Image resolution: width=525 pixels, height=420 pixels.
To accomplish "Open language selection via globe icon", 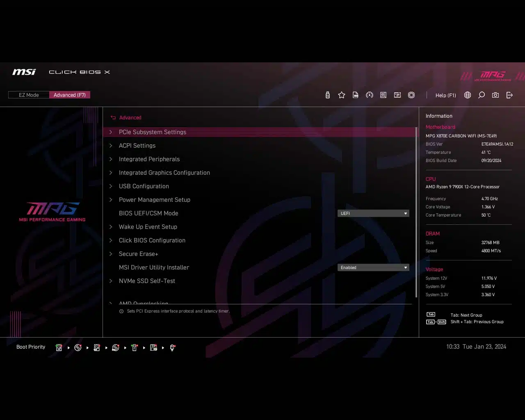I will pos(468,95).
